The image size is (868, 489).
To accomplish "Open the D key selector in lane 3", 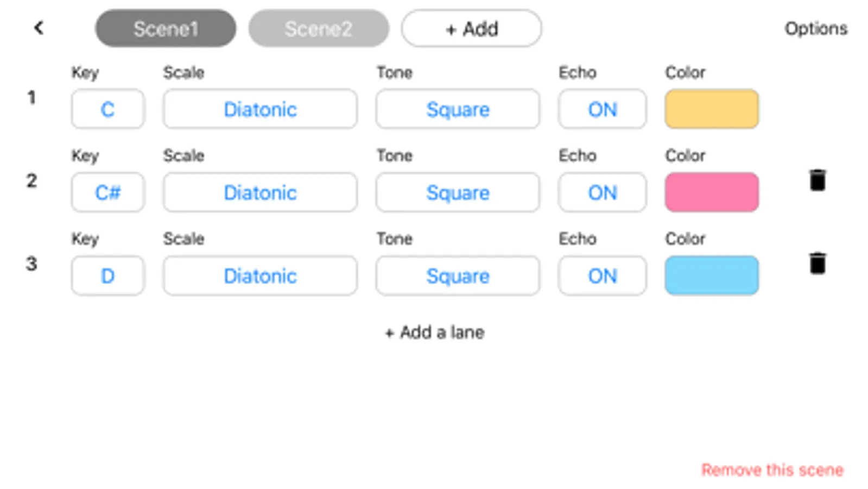I will (107, 275).
